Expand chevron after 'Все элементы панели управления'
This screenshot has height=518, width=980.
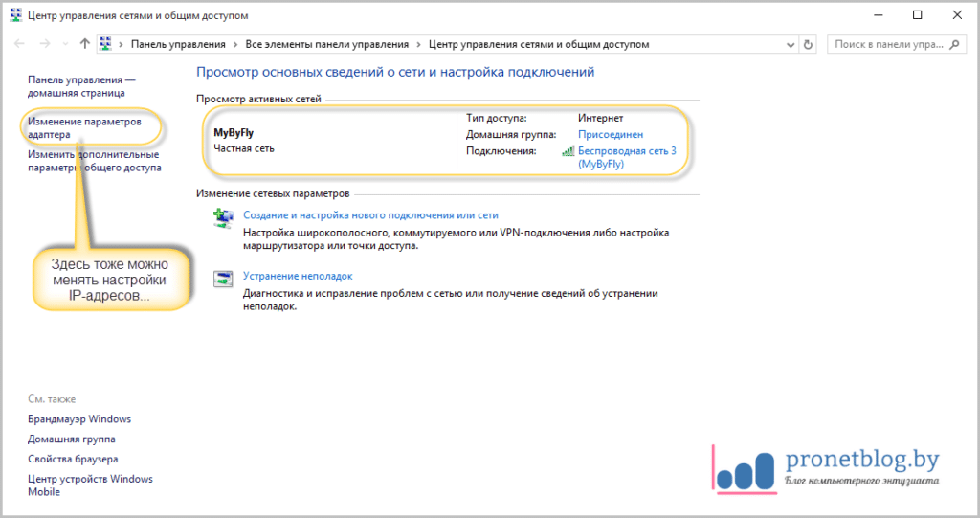pyautogui.click(x=419, y=44)
